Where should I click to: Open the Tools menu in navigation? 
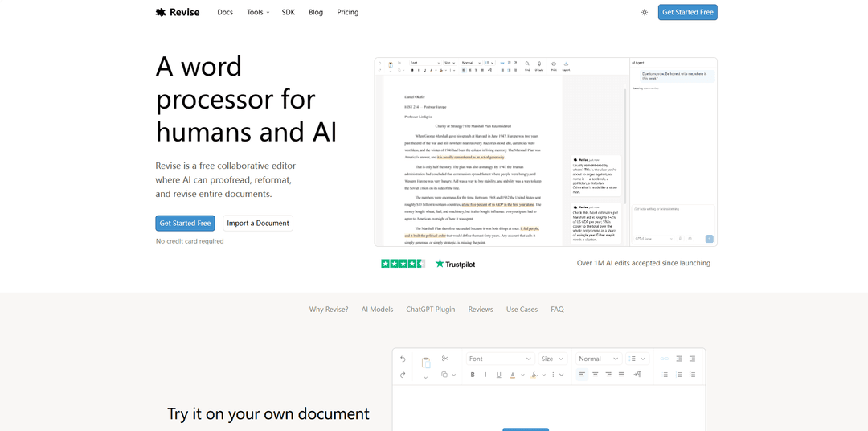[x=258, y=12]
